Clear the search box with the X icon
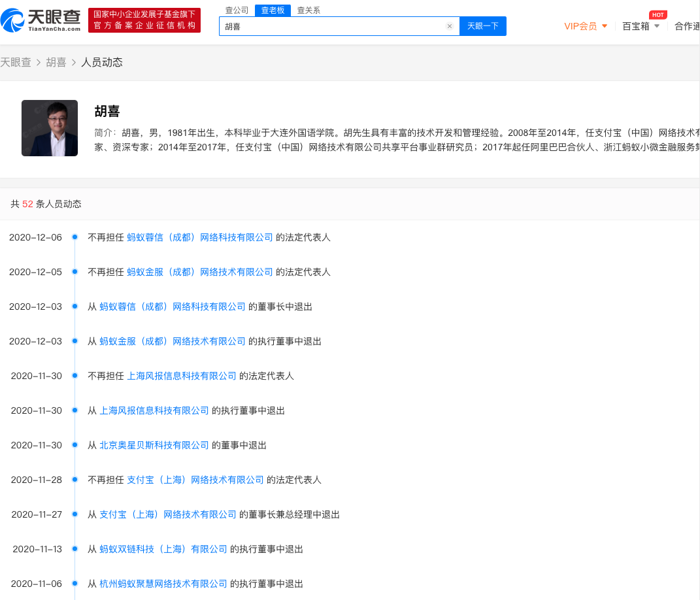 pyautogui.click(x=450, y=26)
